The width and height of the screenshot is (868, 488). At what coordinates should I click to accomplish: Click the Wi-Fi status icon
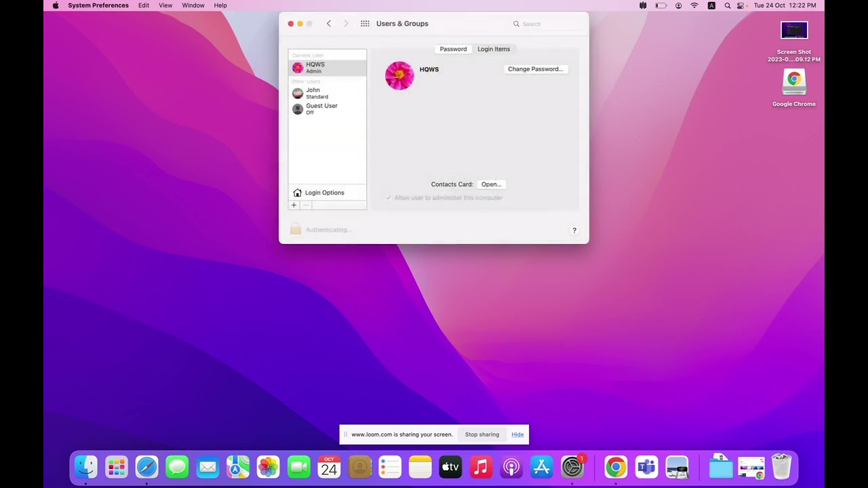pyautogui.click(x=694, y=5)
